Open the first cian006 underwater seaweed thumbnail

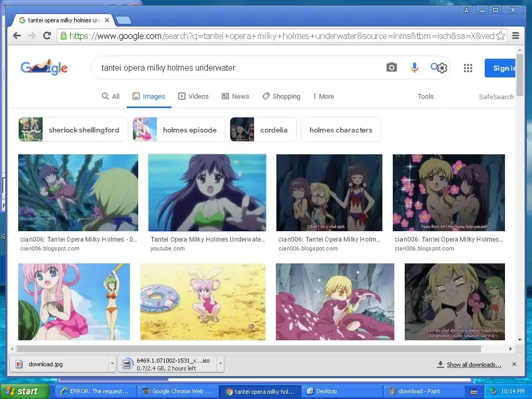78,193
